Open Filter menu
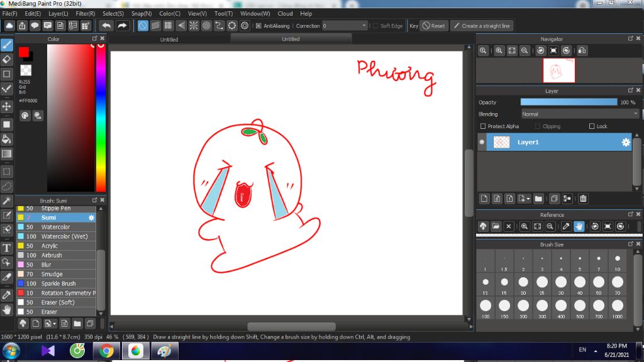Image resolution: width=644 pixels, height=362 pixels. tap(85, 14)
